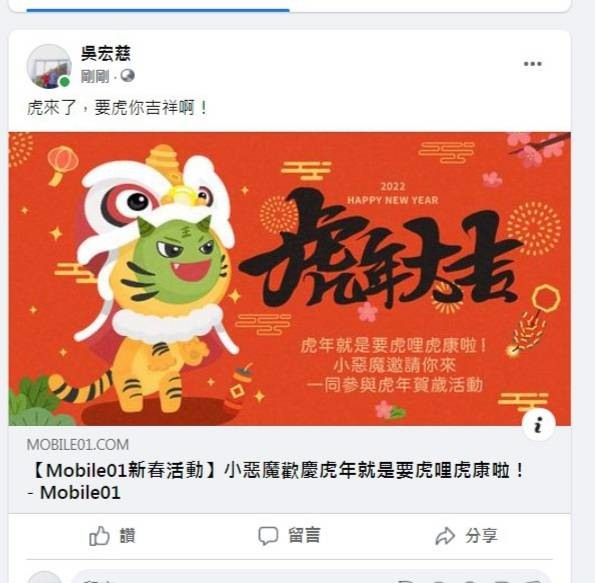Click the 剛剛 post timestamp
This screenshot has height=583, width=595.
coord(95,76)
